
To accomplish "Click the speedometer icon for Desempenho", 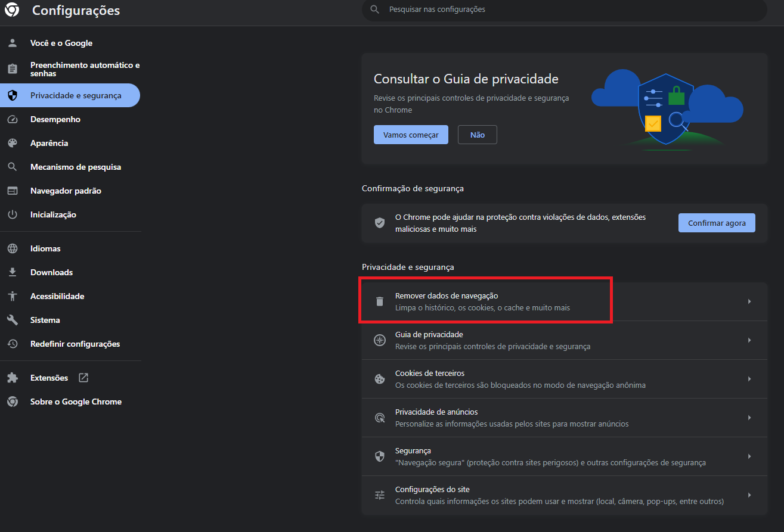I will point(12,119).
